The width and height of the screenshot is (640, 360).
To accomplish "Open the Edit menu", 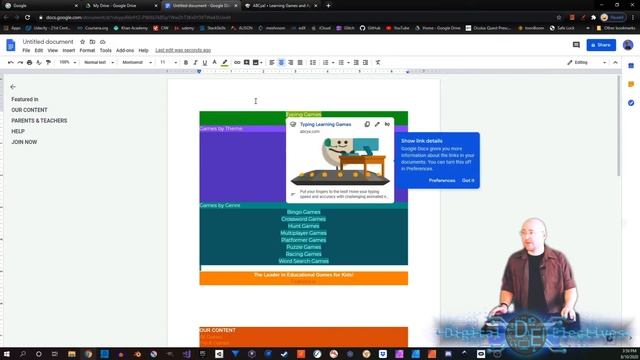I will click(x=39, y=50).
